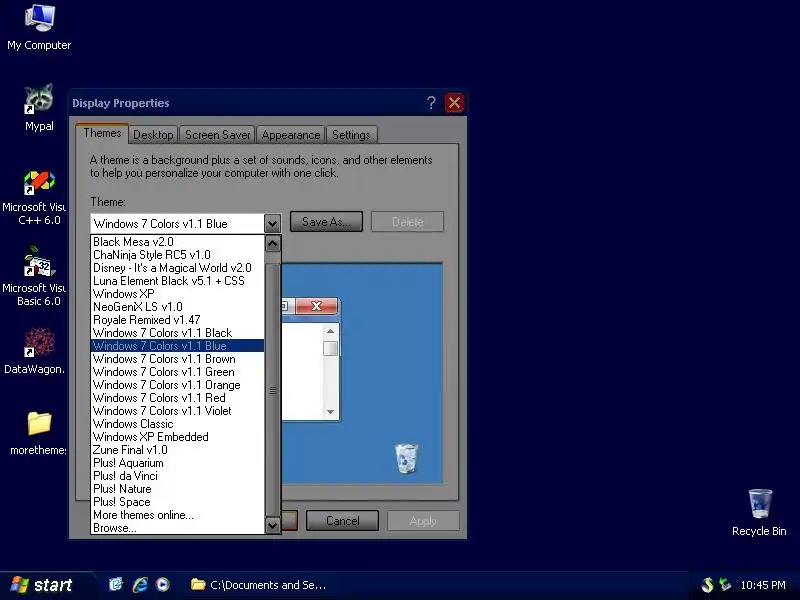The image size is (800, 600).
Task: Click the Cancel button
Action: [x=342, y=521]
